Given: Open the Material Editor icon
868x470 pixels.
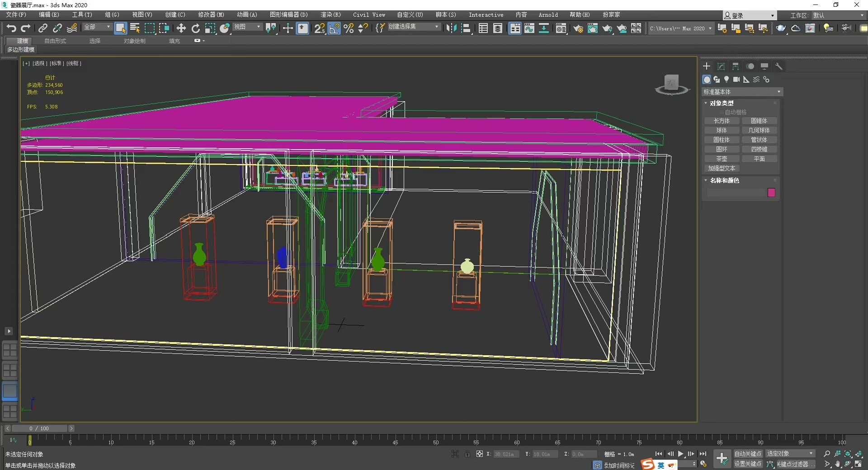Looking at the screenshot, I should [561, 28].
